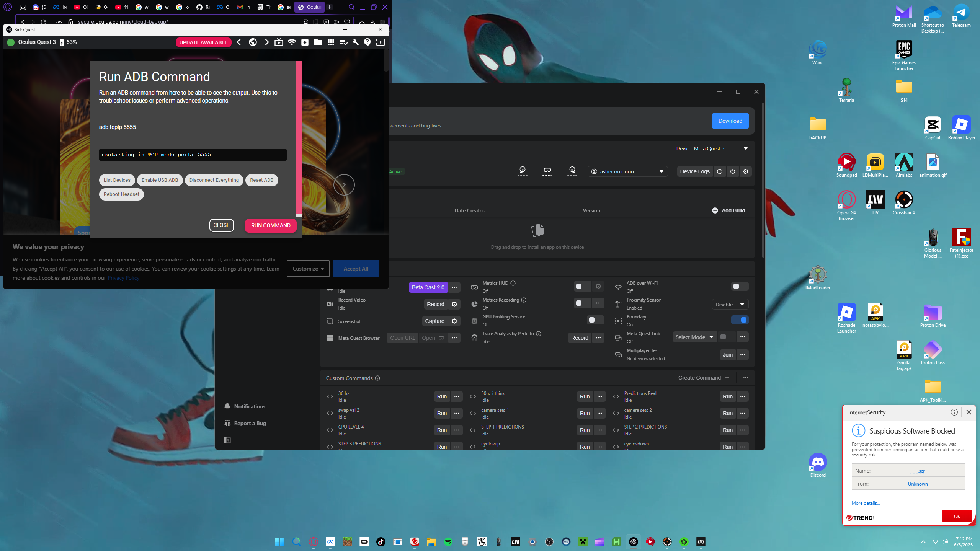980x551 pixels.
Task: Open SideQuest folder (file manager) icon
Action: point(318,42)
